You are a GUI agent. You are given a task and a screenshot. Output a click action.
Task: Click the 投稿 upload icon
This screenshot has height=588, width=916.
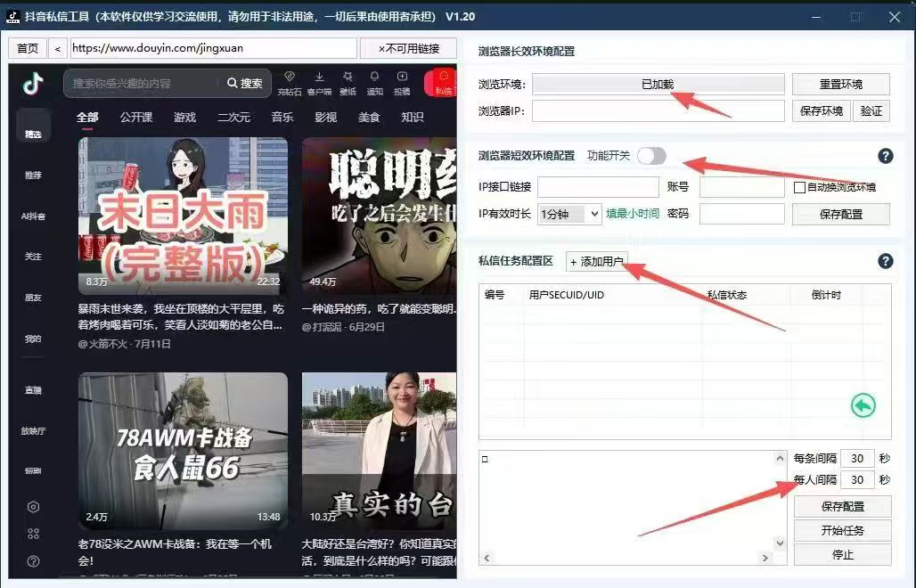(x=403, y=78)
